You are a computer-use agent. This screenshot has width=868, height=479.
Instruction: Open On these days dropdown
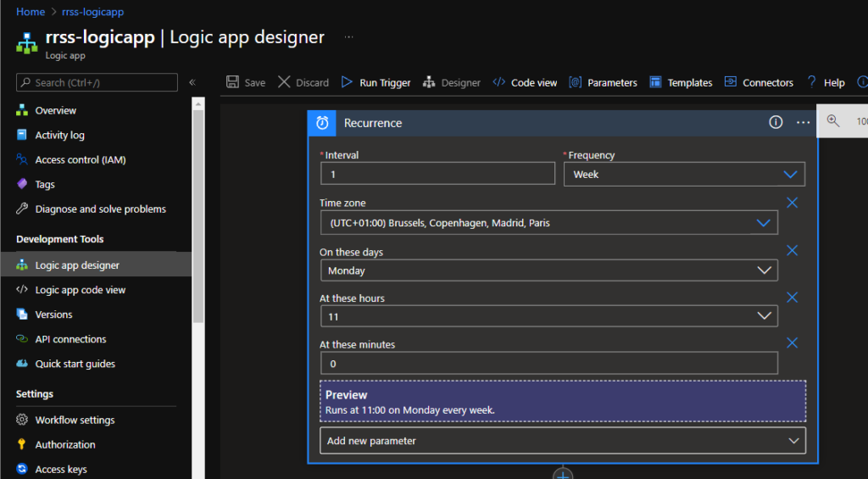(549, 270)
